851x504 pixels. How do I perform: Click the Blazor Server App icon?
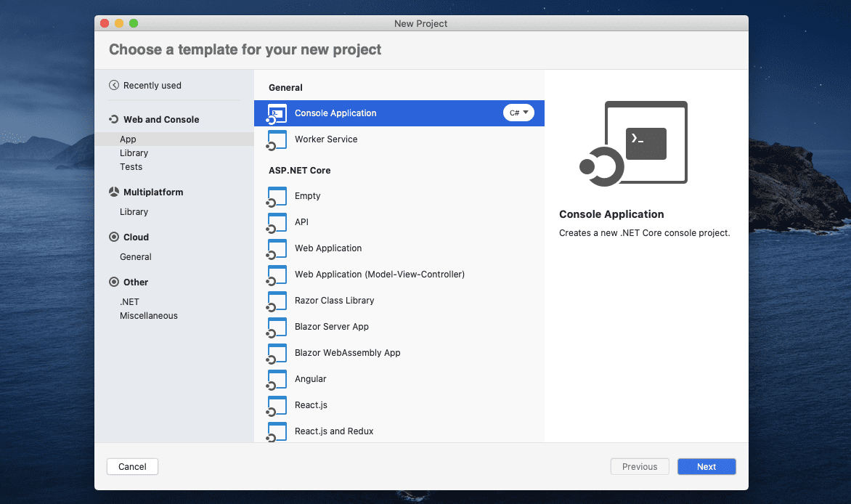pos(277,327)
